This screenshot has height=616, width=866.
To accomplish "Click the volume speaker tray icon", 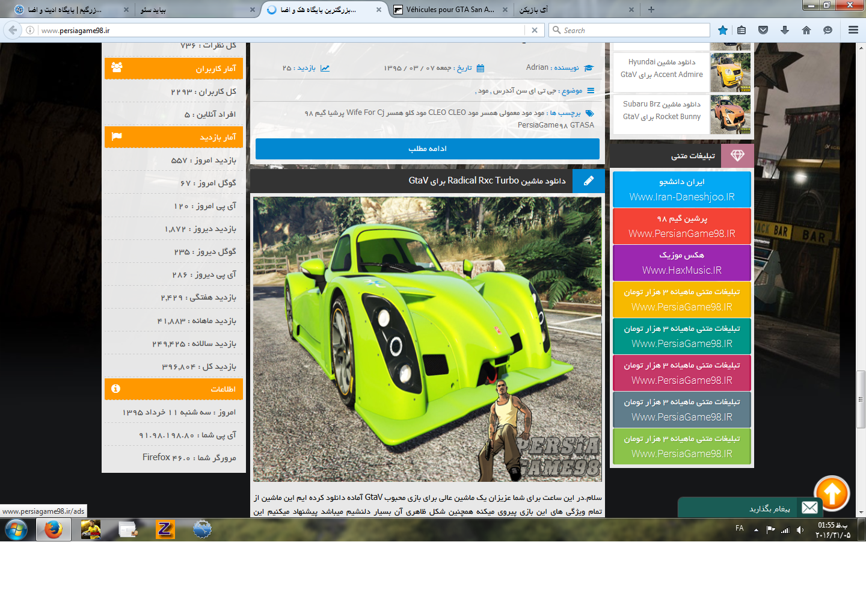I will [x=800, y=530].
